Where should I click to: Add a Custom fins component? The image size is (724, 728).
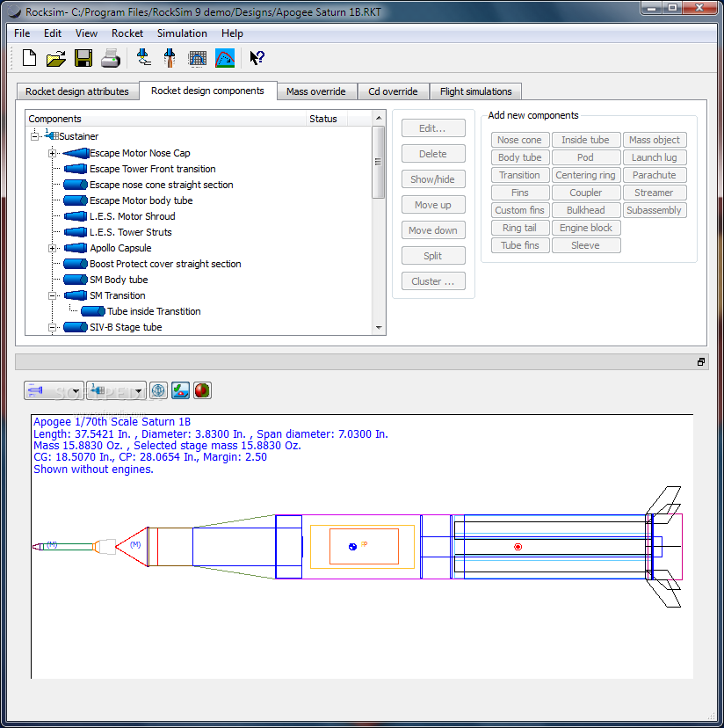pos(520,210)
